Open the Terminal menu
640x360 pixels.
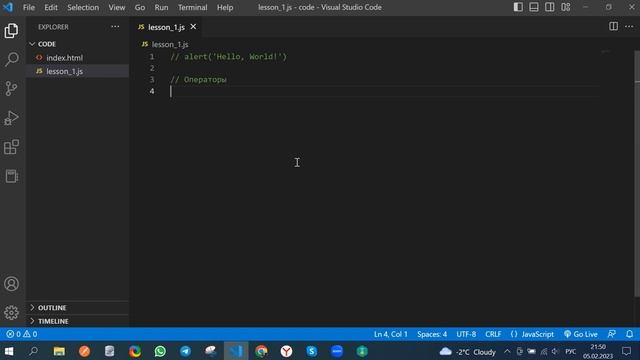click(192, 7)
